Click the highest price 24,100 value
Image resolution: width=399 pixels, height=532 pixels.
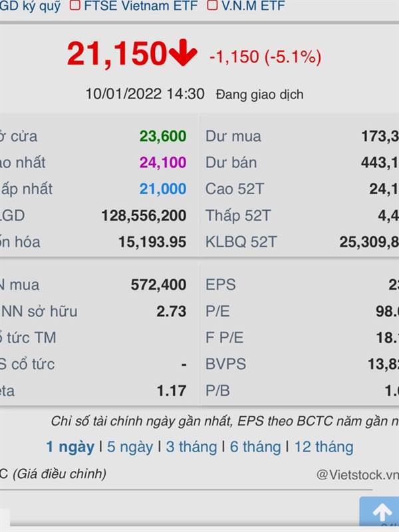163,162
